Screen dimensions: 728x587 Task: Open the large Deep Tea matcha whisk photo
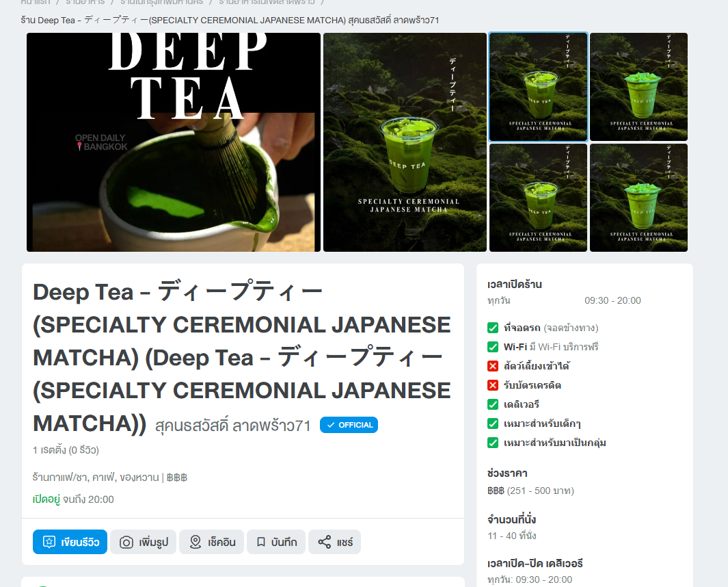174,142
